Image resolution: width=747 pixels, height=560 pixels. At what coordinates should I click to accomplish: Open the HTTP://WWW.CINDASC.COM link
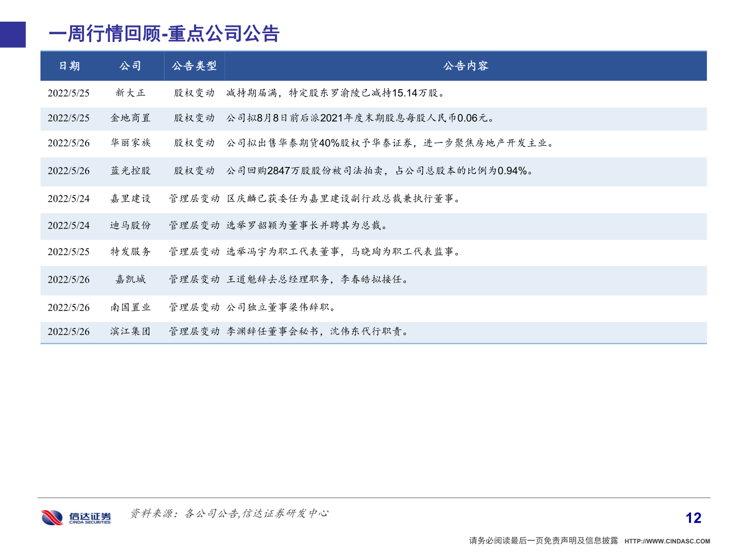pos(667,541)
